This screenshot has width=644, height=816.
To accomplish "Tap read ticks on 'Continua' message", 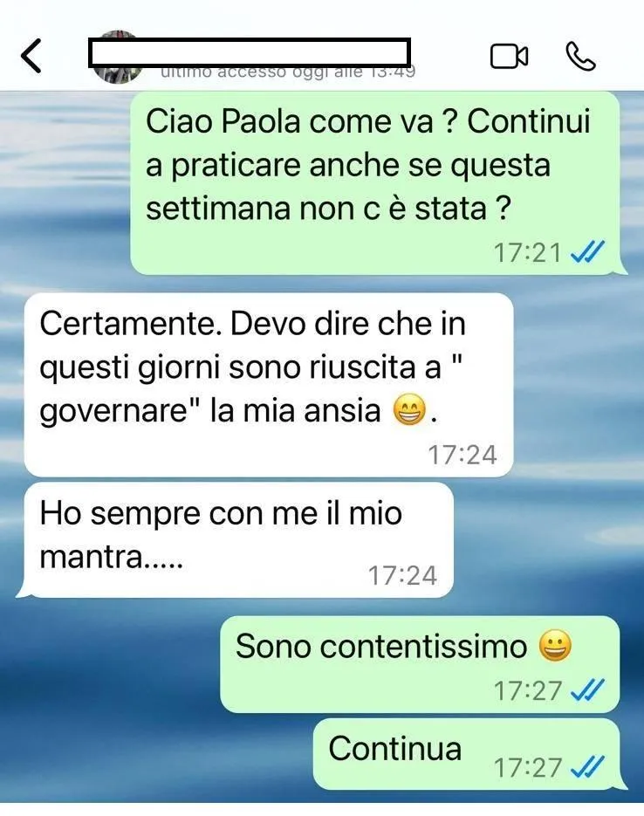I will click(588, 766).
